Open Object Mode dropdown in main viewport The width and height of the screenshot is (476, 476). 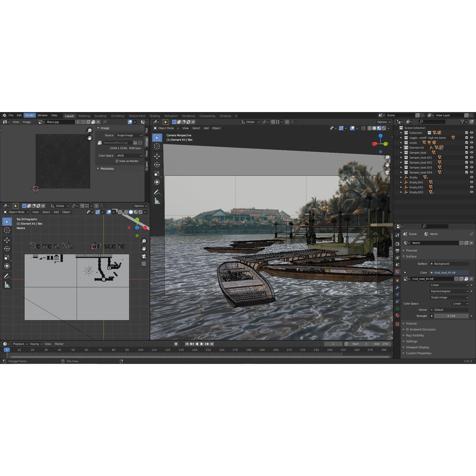[166, 128]
